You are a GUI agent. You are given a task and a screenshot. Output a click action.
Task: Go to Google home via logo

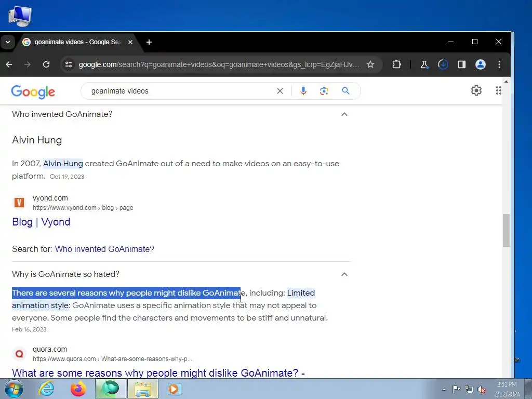tap(33, 91)
